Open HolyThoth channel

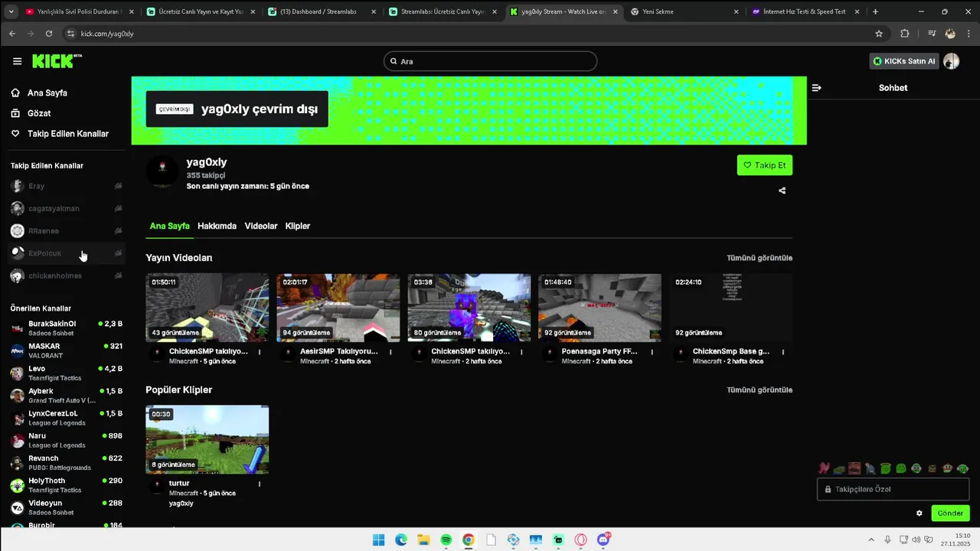click(67, 485)
